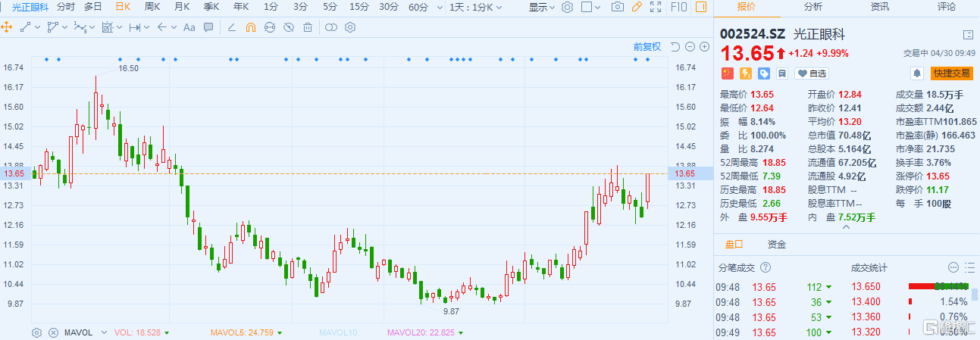Zoom in chart with plus icon
The height and width of the screenshot is (340, 980).
click(x=705, y=46)
